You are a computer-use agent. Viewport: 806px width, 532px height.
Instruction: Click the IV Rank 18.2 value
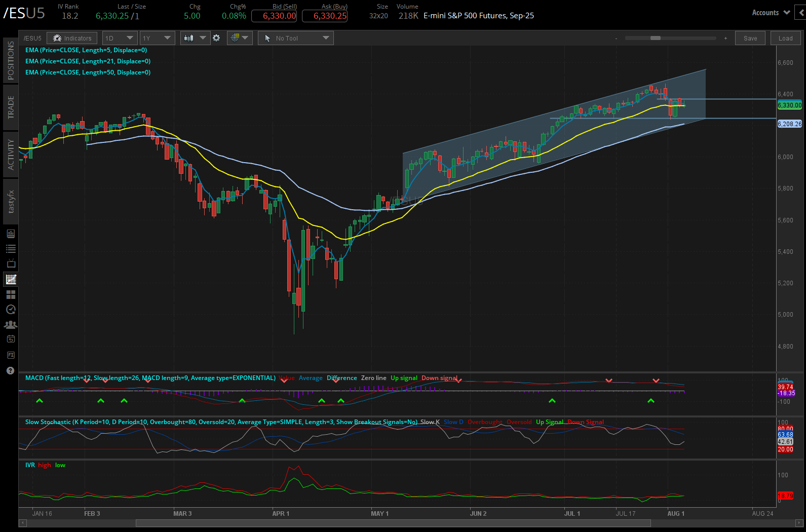point(70,16)
